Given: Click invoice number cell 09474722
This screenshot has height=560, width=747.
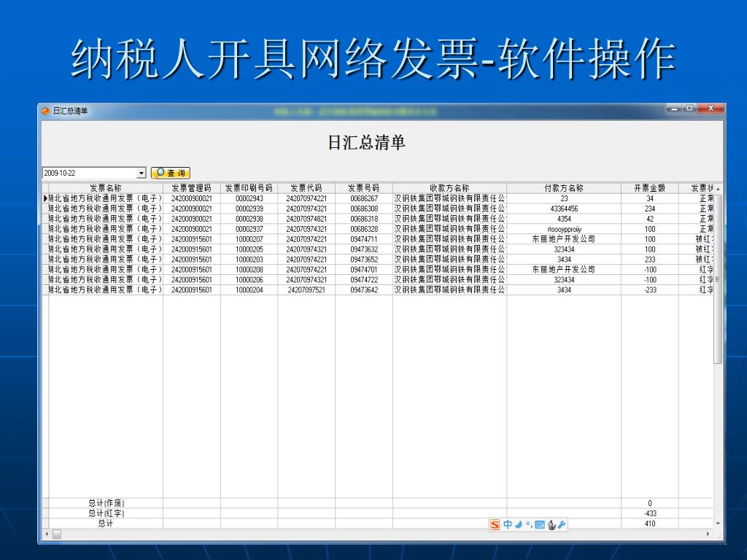Looking at the screenshot, I should [x=364, y=279].
